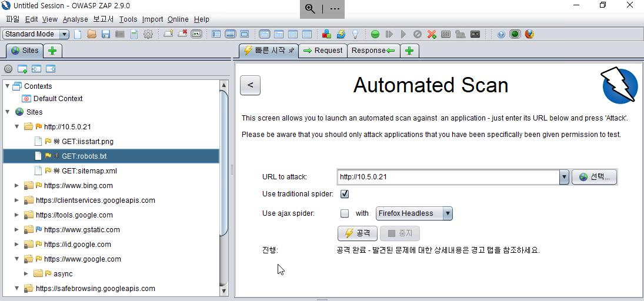The width and height of the screenshot is (644, 301).
Task: Click the 공격 attack button
Action: coord(358,233)
